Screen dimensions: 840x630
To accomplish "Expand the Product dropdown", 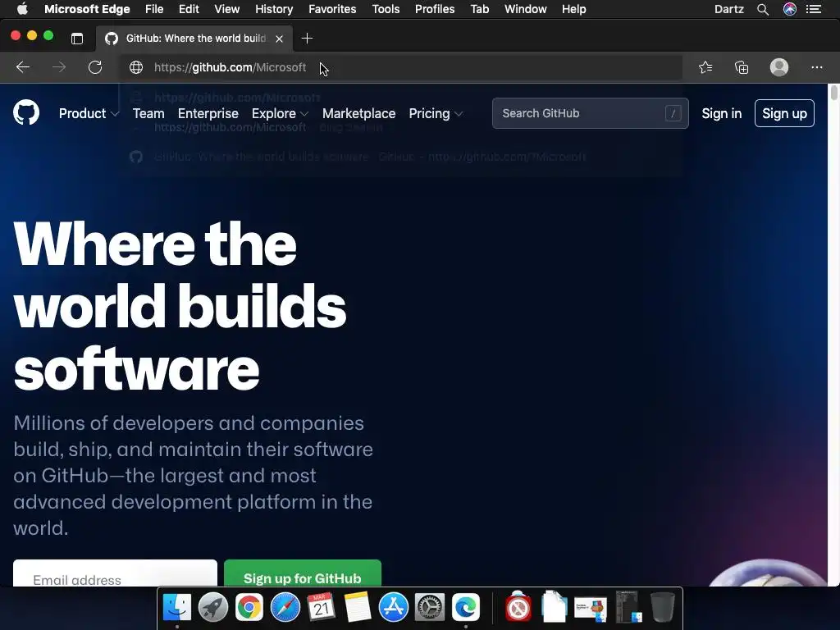I will pyautogui.click(x=89, y=113).
